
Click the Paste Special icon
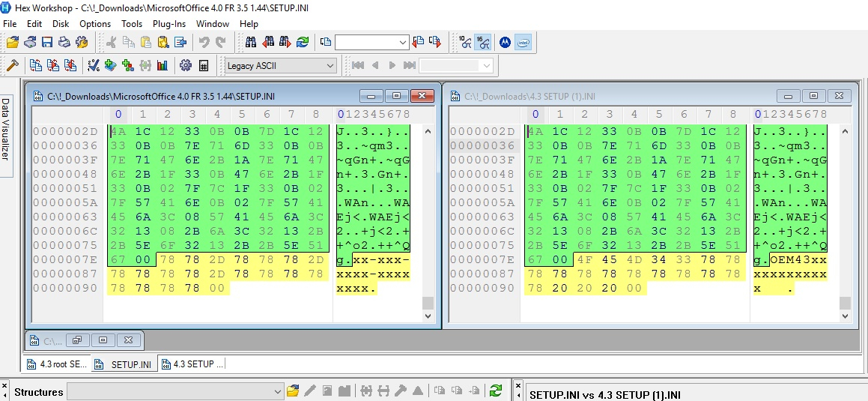163,42
